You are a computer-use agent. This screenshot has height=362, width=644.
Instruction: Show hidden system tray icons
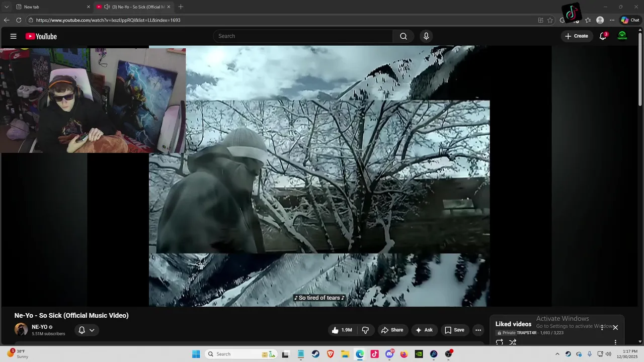coord(557,354)
